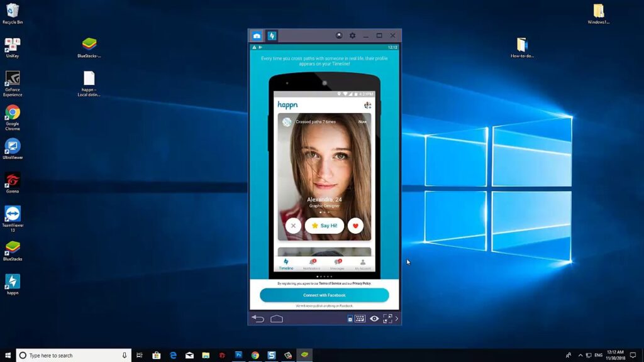
Task: Open the Action Center notifications icon
Action: tap(633, 356)
